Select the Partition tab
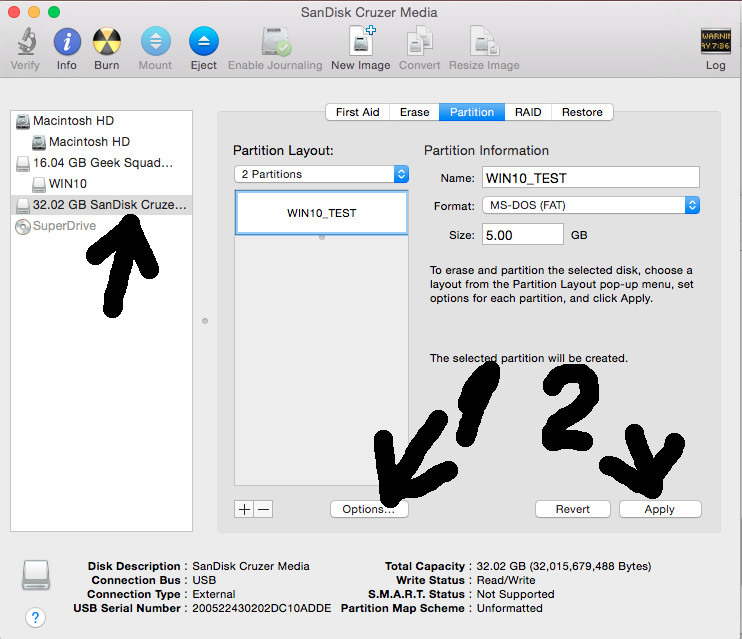Screen dimensions: 742x639 click(472, 112)
